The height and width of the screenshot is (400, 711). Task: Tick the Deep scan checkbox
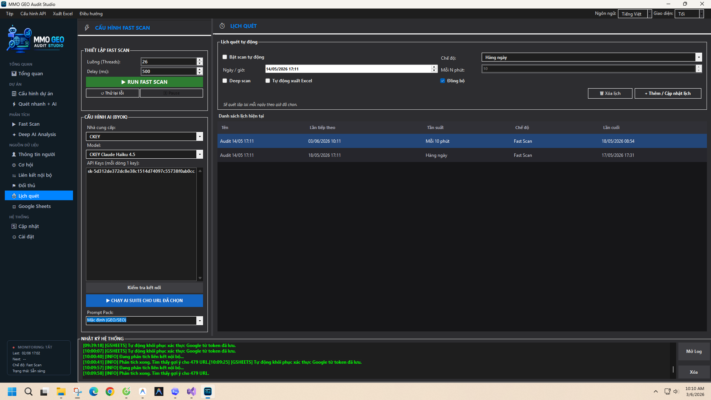224,81
